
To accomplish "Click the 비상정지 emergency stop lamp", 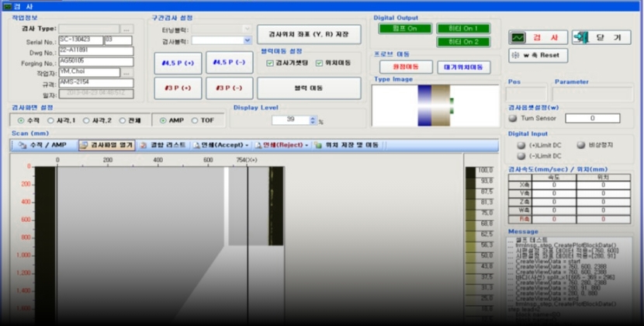I will pyautogui.click(x=580, y=145).
